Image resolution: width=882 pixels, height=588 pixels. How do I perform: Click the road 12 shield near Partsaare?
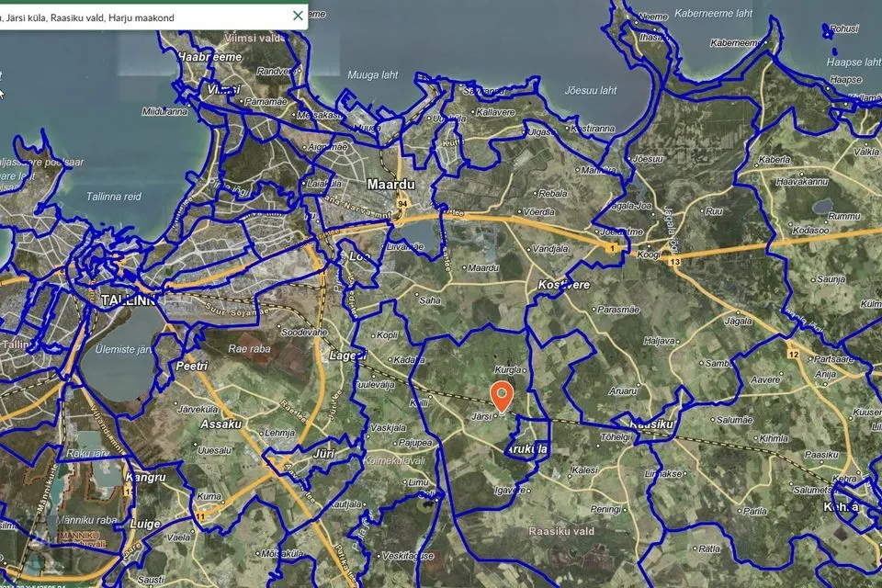point(792,355)
